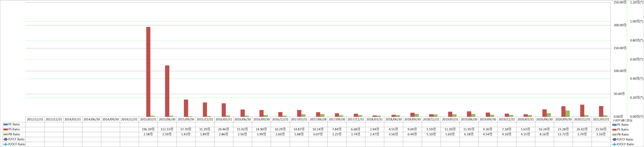This screenshot has width=644, height=147.
Task: Click the 112.33倍 PS Ratio cell
Action: (x=167, y=130)
